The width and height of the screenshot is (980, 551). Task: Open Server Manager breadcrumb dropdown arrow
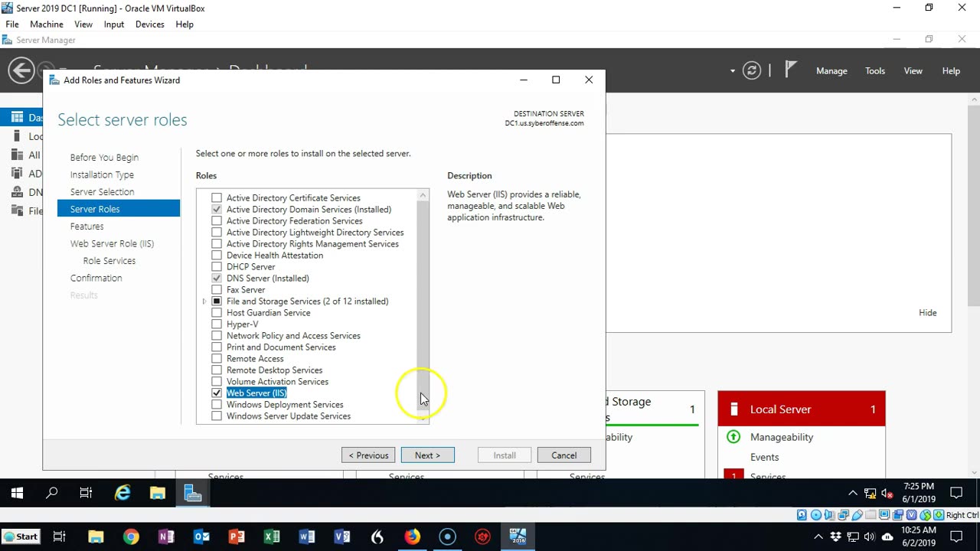[x=733, y=71]
